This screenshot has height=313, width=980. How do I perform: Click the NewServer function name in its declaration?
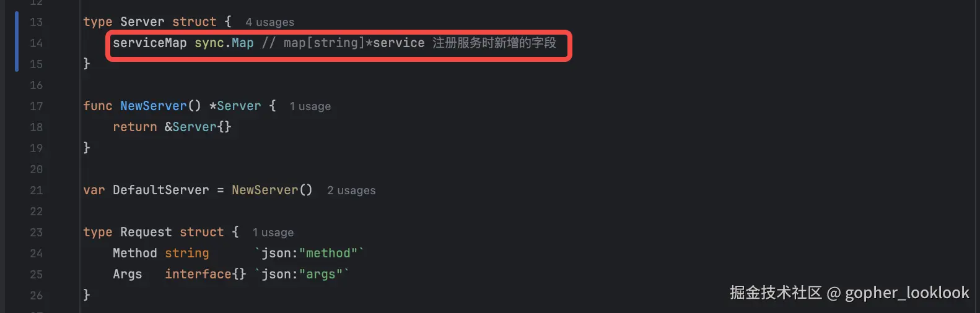(x=153, y=106)
